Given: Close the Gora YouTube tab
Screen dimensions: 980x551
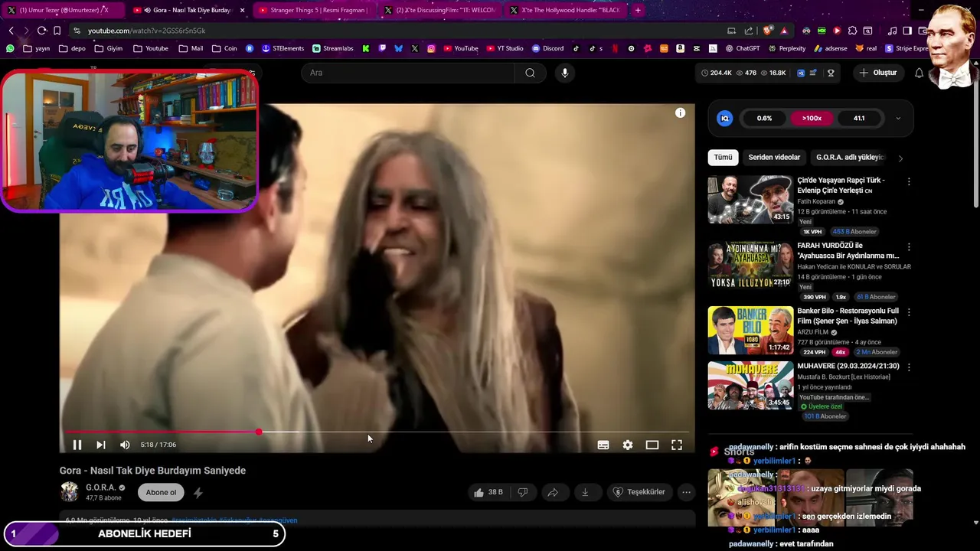Looking at the screenshot, I should [243, 10].
